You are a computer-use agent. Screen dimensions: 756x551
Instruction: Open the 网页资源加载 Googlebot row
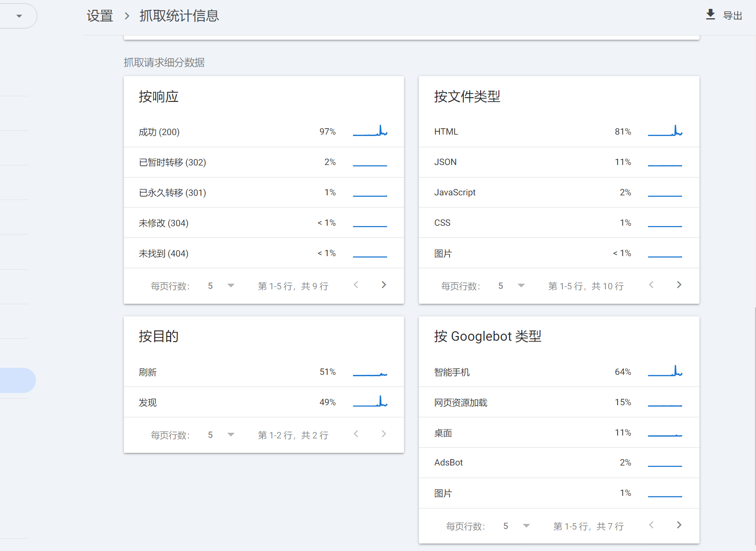point(559,402)
